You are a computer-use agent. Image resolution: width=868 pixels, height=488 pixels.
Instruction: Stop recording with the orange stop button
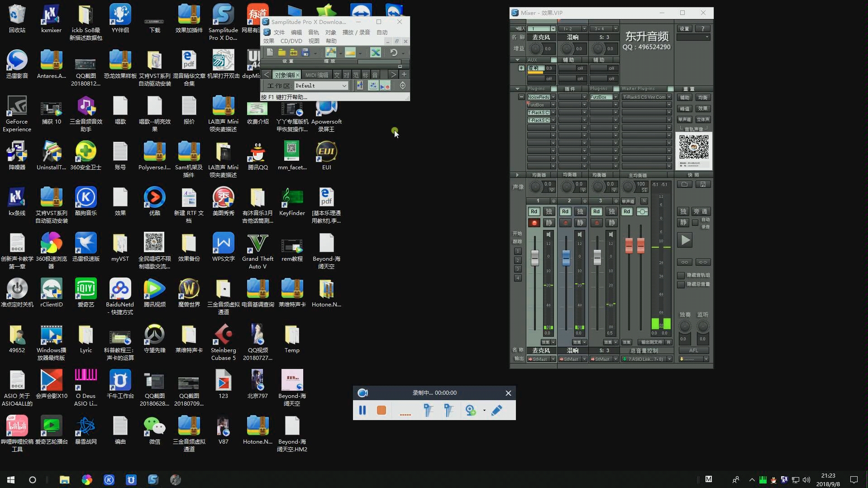[x=382, y=410]
